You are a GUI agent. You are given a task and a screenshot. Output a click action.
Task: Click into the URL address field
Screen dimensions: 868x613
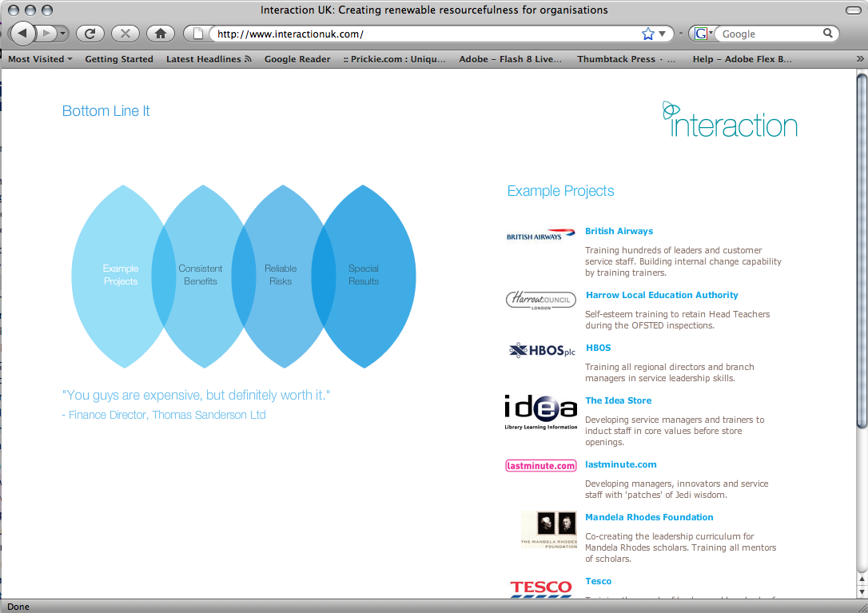click(424, 34)
